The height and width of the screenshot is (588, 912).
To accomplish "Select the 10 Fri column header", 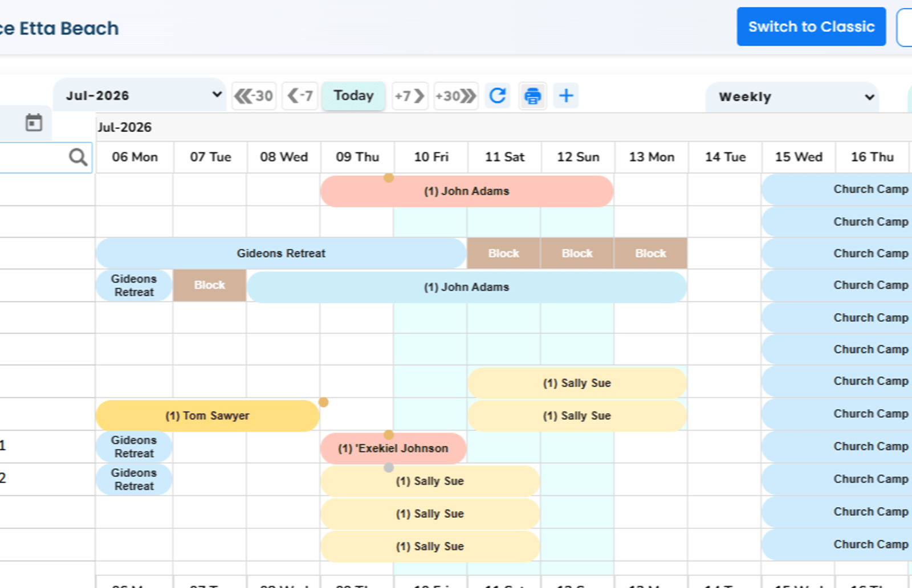I will [431, 157].
